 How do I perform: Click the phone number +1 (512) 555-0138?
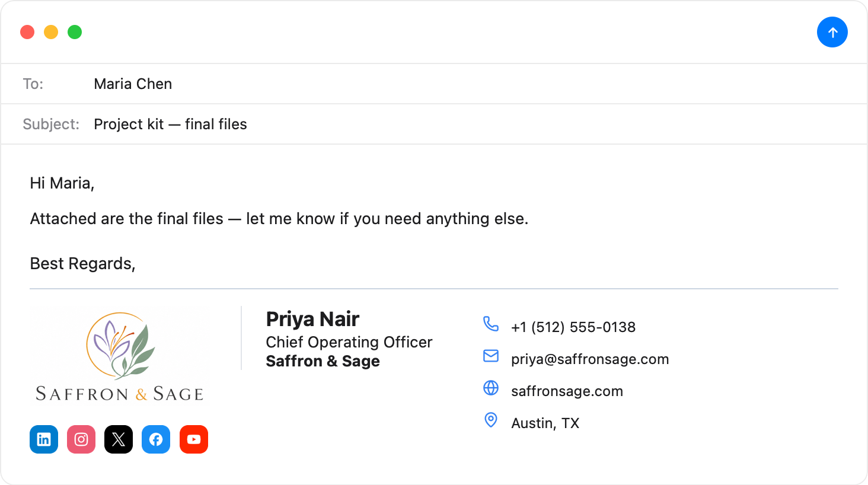(573, 327)
